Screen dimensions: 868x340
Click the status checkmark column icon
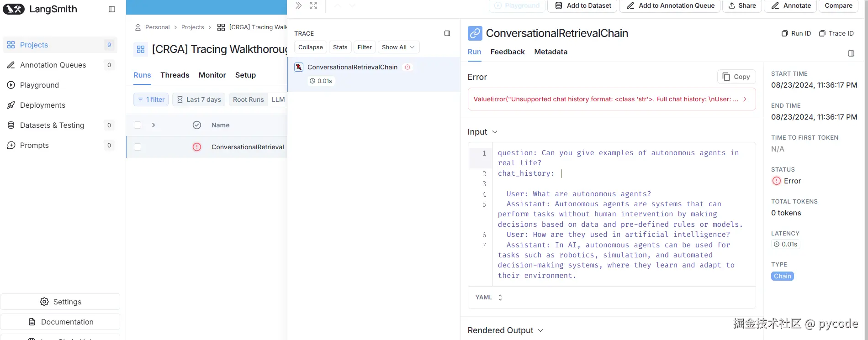pyautogui.click(x=197, y=125)
